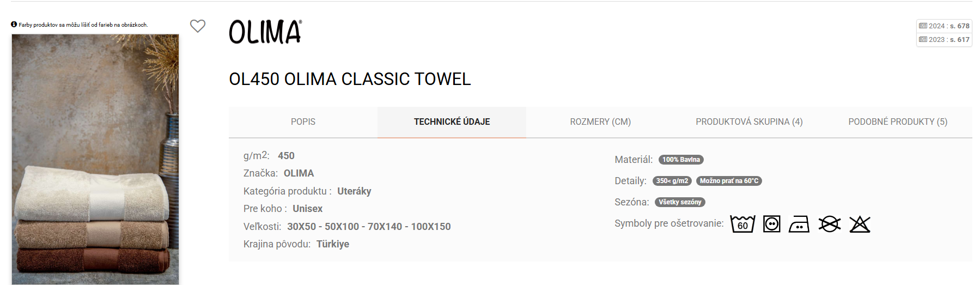The width and height of the screenshot is (980, 285).
Task: Click the OLIMA brand logo
Action: click(x=265, y=32)
